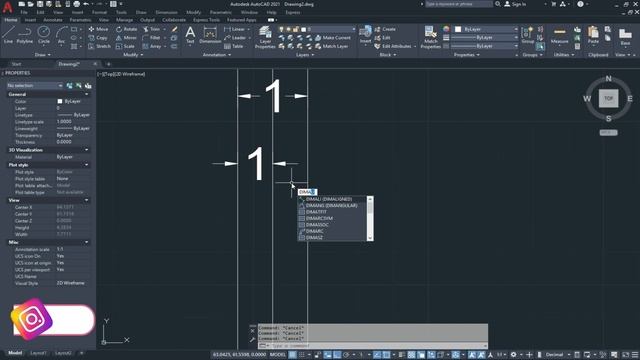Viewport: 640px width, 360px height.
Task: Select DIMALI (DIMALIGNED) suggestion
Action: (x=332, y=199)
